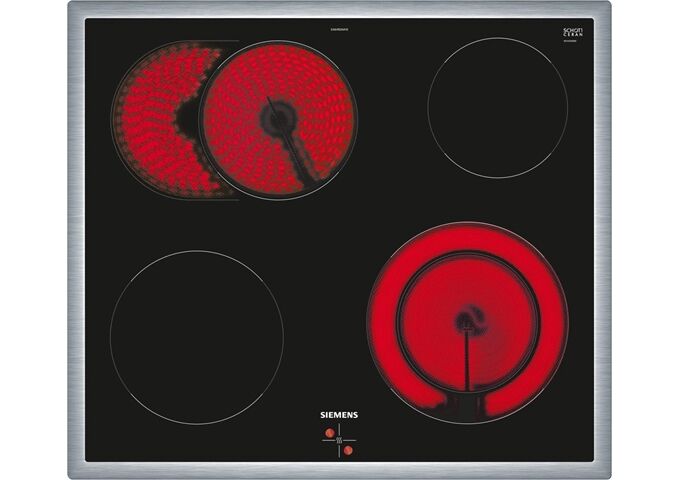Select the sensor hub of the dual-ring zone
This screenshot has width=680, height=480.
465,322
